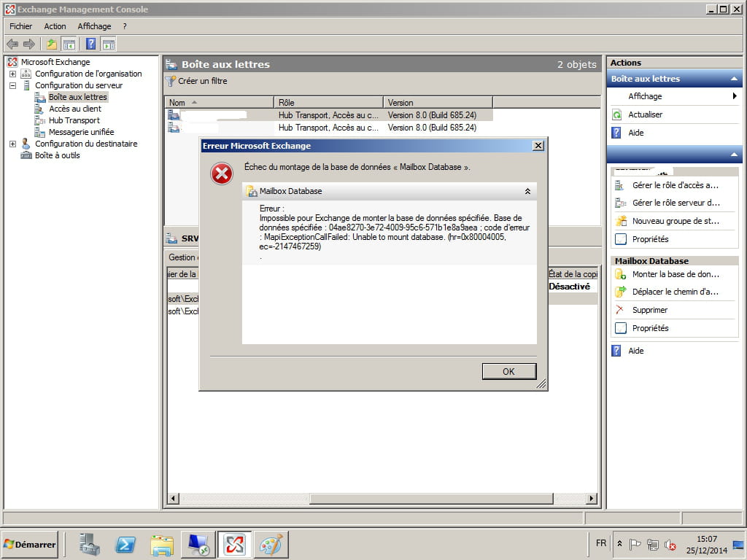Click Aide under Actualiser in Actions
This screenshot has width=747, height=560.
pos(635,133)
